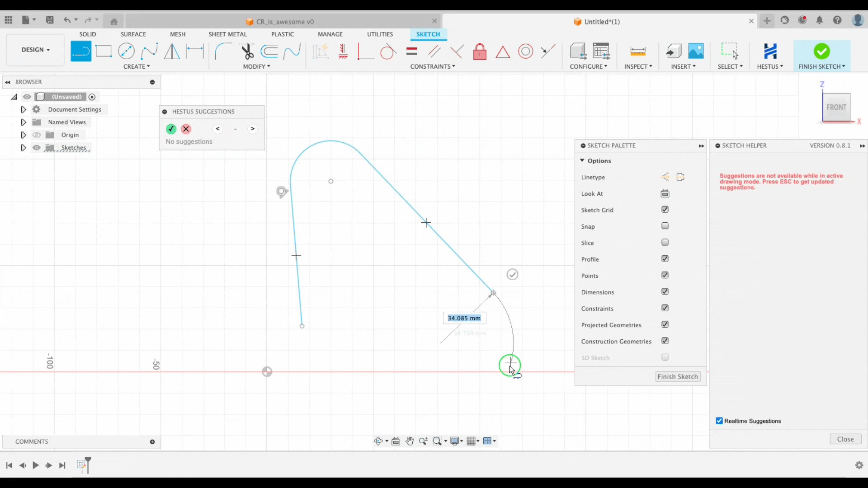Click the Insert Image icon

[696, 51]
